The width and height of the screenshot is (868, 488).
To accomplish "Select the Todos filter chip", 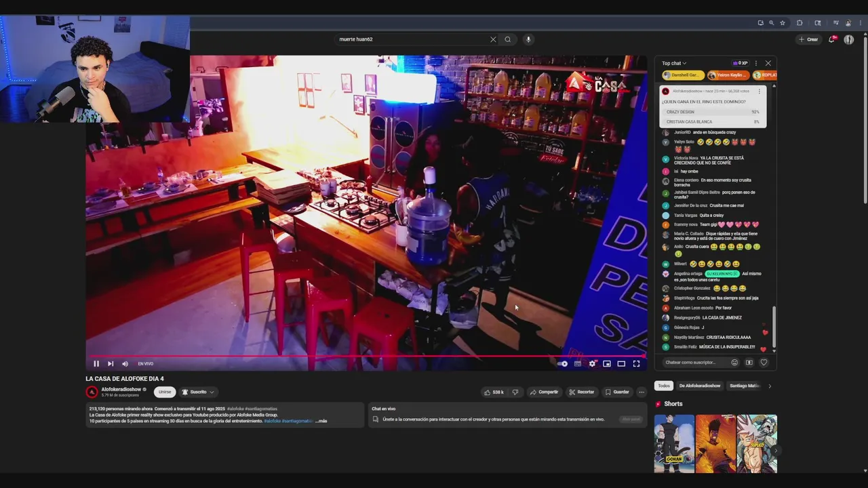I will pos(664,386).
